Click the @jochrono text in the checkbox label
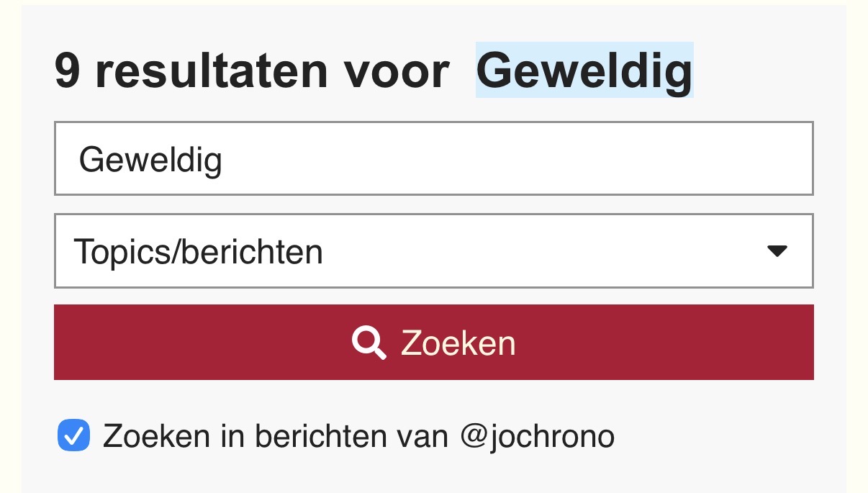868x493 pixels. pyautogui.click(x=537, y=437)
